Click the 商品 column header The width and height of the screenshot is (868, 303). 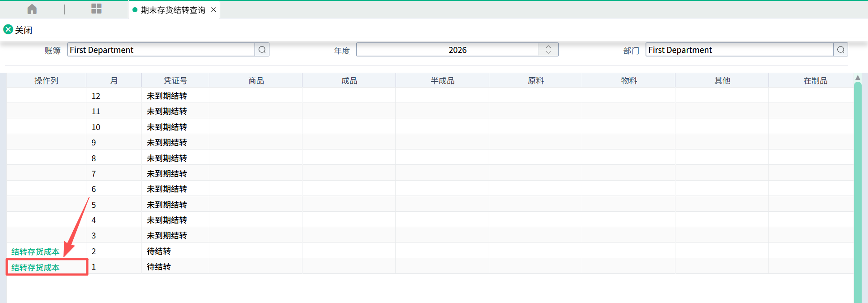coord(256,80)
